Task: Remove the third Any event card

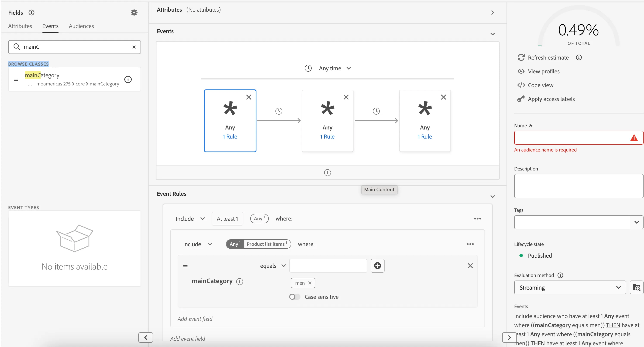Action: (444, 97)
